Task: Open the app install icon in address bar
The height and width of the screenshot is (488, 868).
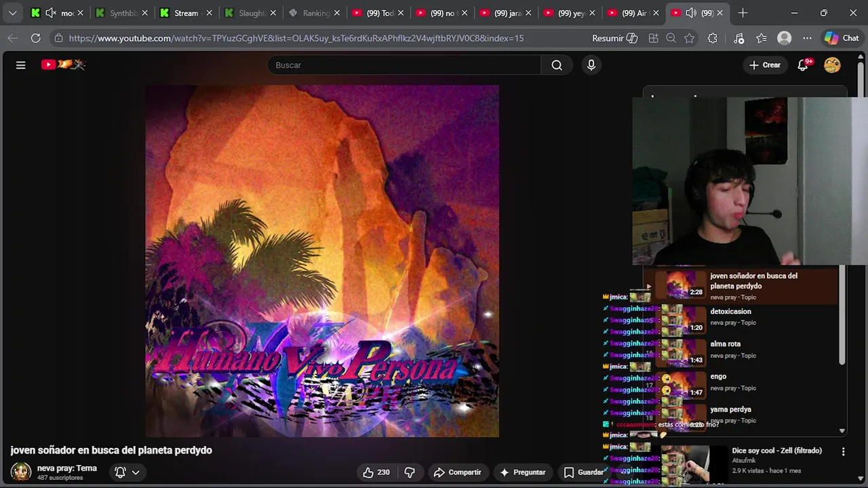Action: coord(653,38)
